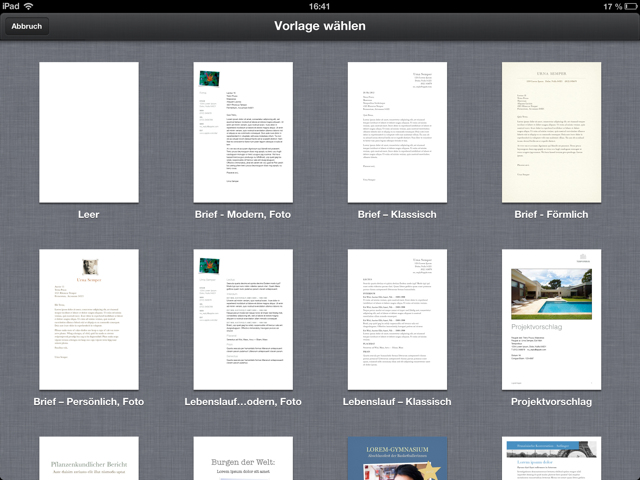Choose the Brief - Modern, Foto template thumbnail

(x=243, y=132)
